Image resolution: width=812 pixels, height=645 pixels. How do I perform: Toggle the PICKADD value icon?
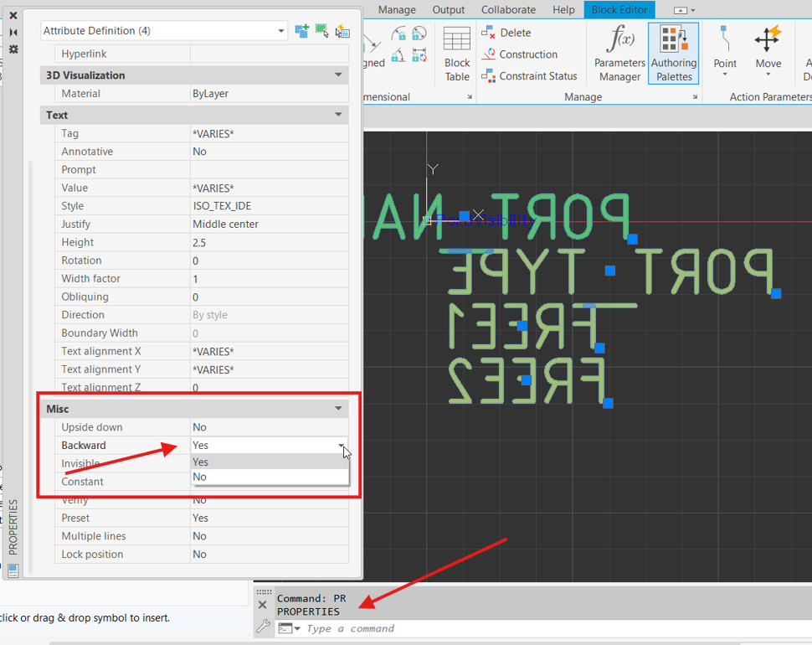(302, 31)
